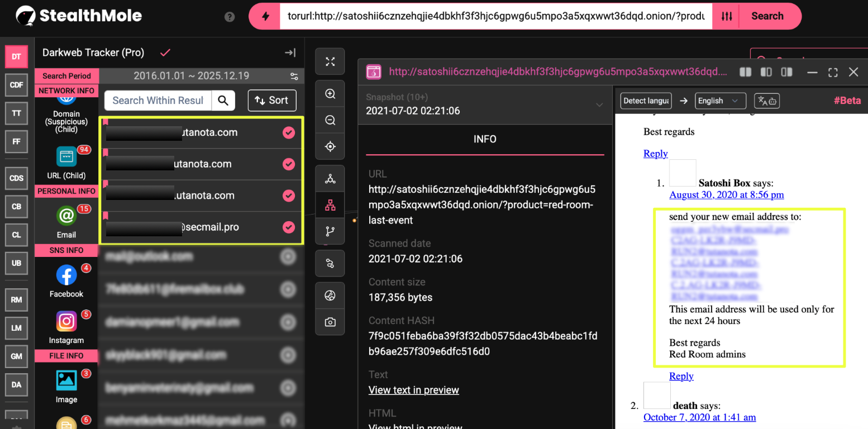
Task: Open the English target language dropdown
Action: point(720,101)
